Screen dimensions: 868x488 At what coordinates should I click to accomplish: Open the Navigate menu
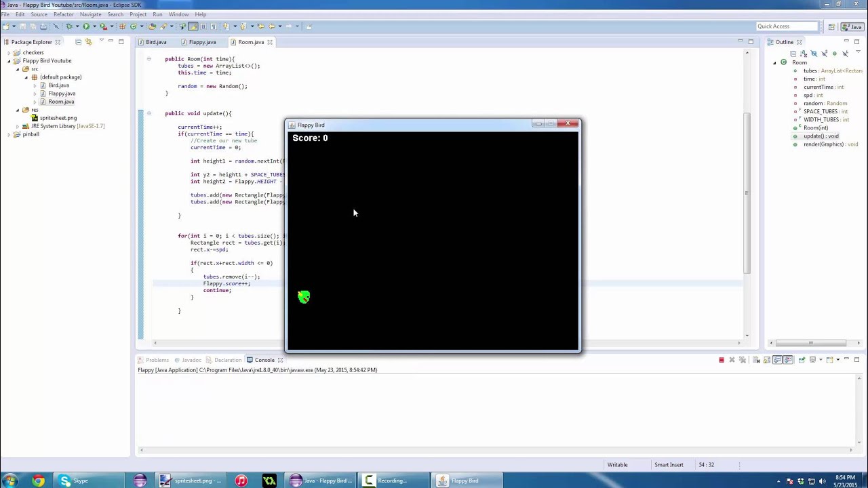click(91, 14)
